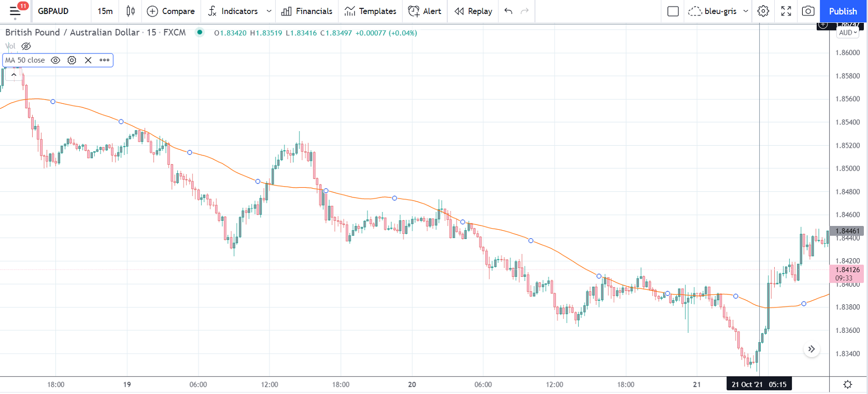868x394 pixels.
Task: Enter fullscreen mode
Action: [x=786, y=11]
